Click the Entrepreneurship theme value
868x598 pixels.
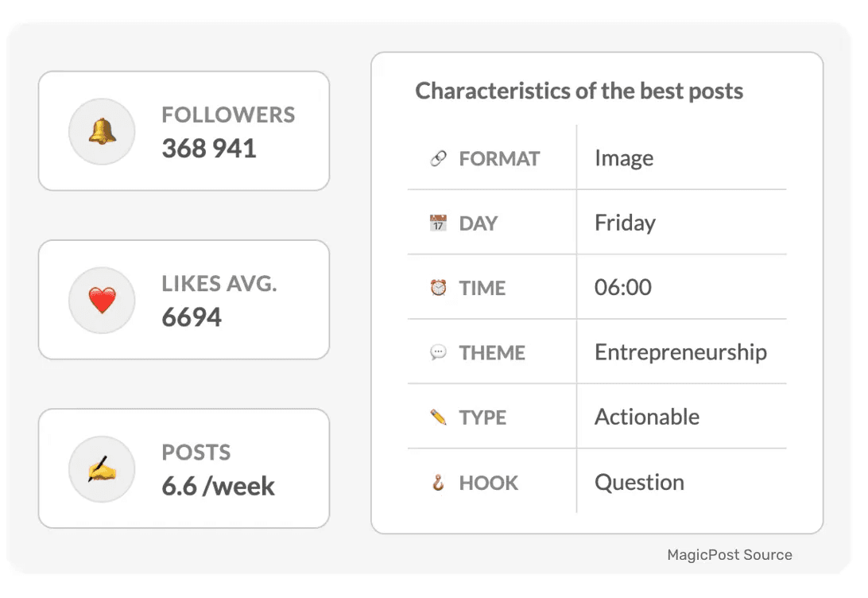click(x=681, y=353)
